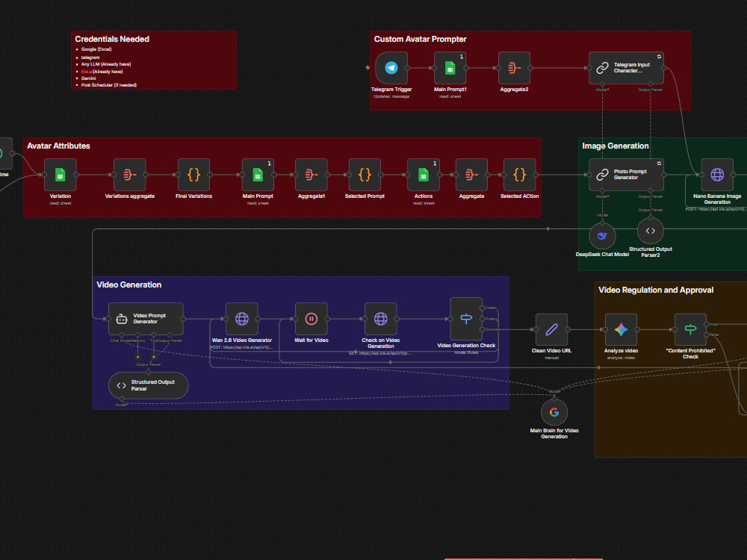Select the DeepSeek Chat Model node
This screenshot has height=560, width=747.
[x=602, y=236]
